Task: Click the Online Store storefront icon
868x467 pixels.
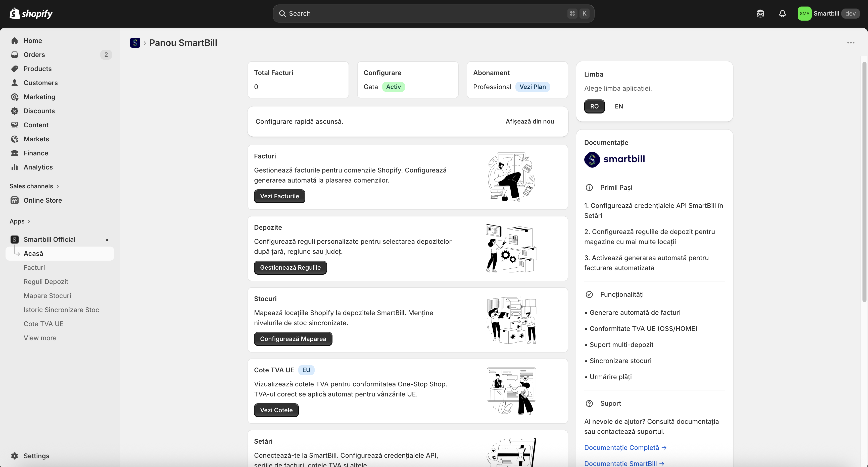Action: point(15,200)
